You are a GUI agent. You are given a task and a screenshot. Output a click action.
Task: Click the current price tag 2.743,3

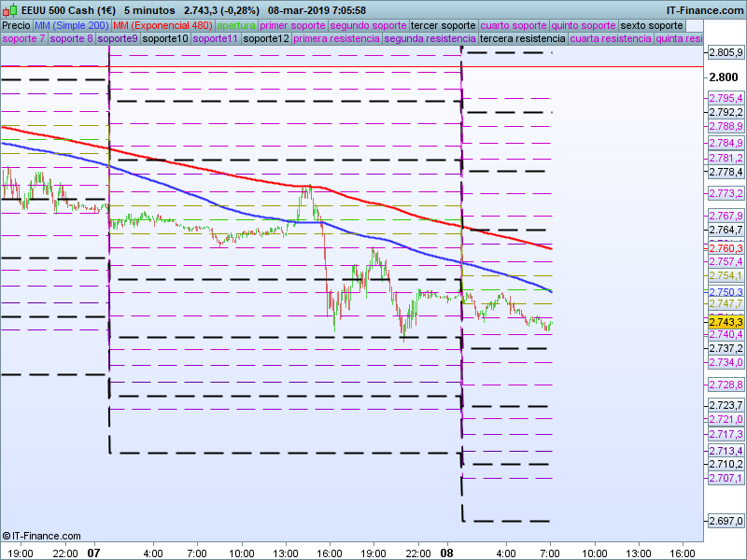726,322
